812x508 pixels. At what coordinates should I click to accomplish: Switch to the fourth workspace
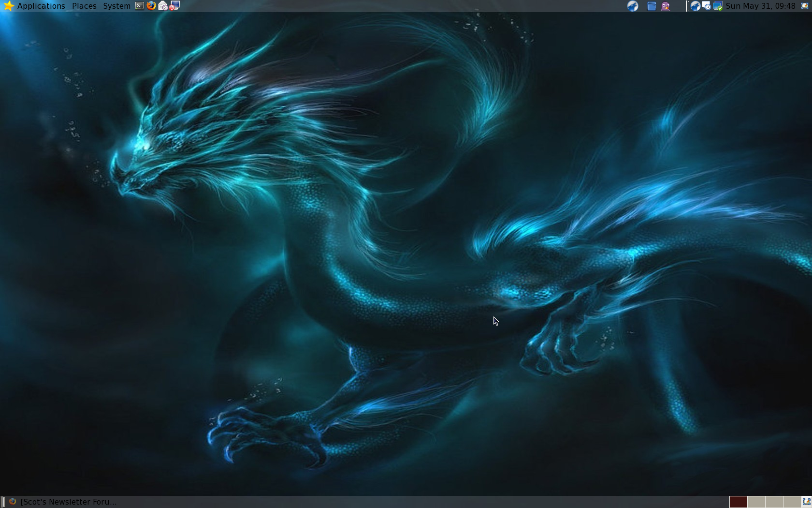click(792, 502)
